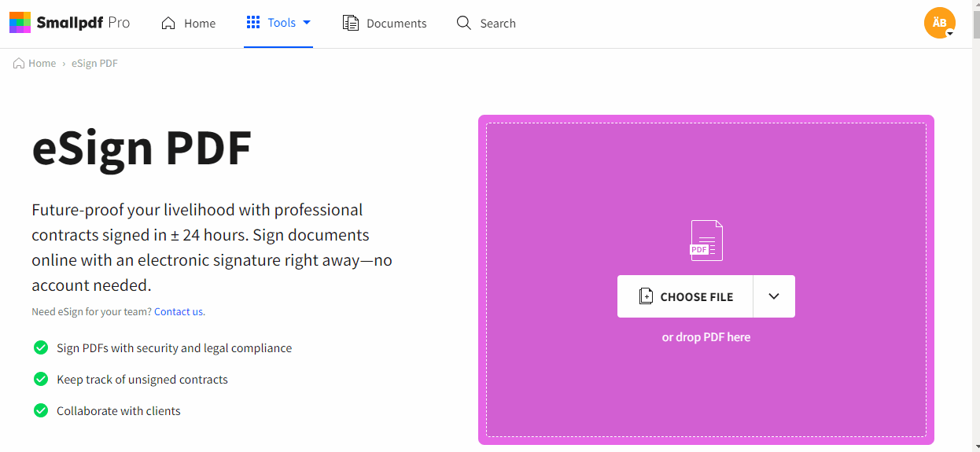Click the eSign PDF heading
The height and width of the screenshot is (452, 980).
142,149
